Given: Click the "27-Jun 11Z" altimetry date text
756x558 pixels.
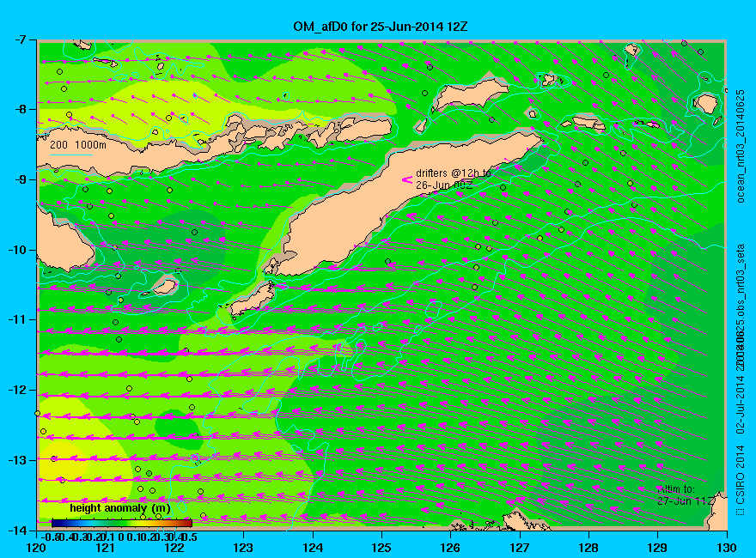Looking at the screenshot, I should (686, 501).
